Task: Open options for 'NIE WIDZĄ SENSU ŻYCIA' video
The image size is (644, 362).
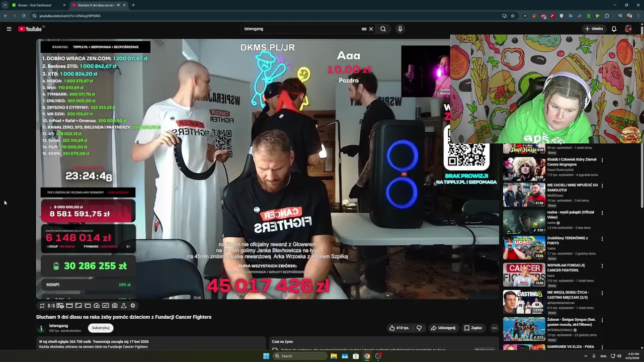Action: click(x=602, y=293)
